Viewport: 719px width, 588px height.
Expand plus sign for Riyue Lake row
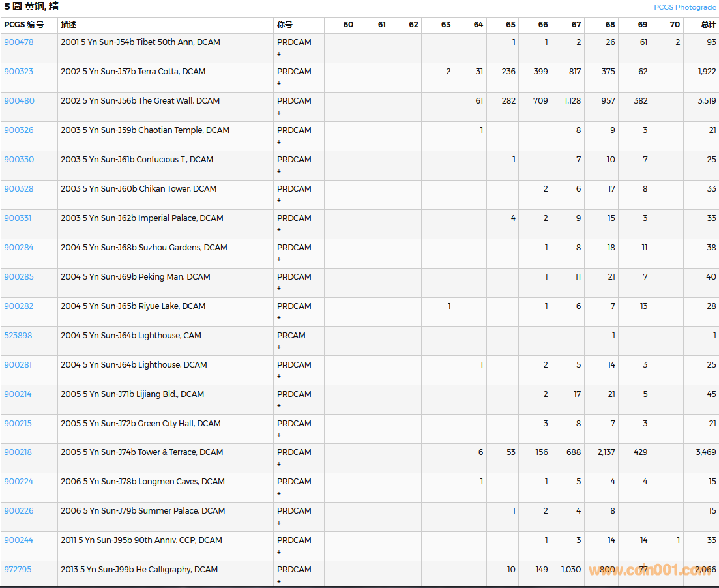(x=279, y=318)
